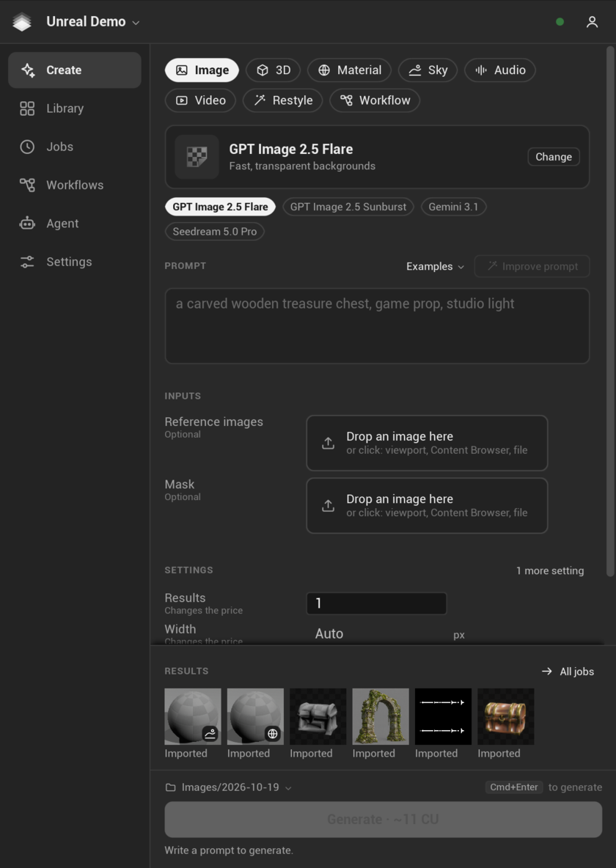Switch to the Sky tab
This screenshot has height=868, width=616.
(x=428, y=70)
